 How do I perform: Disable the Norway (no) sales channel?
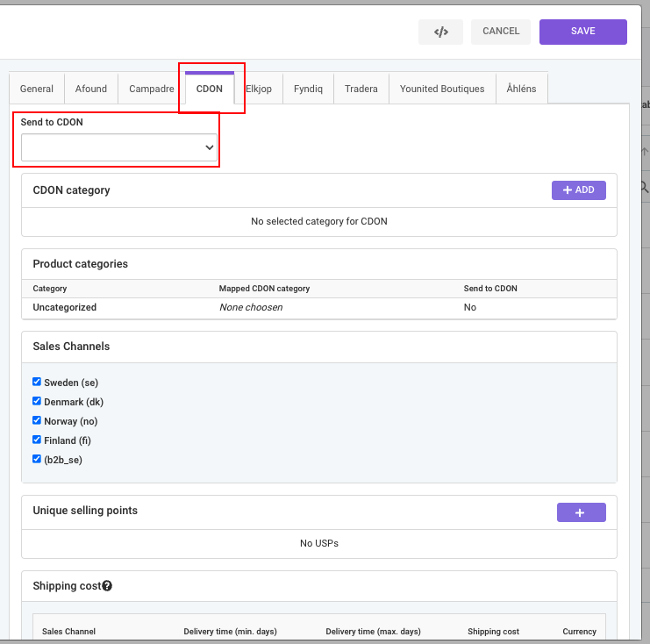click(x=37, y=420)
